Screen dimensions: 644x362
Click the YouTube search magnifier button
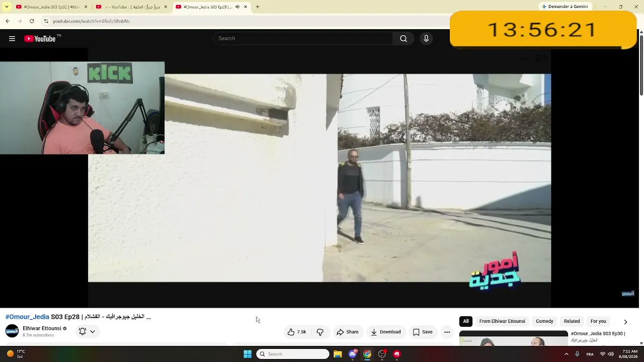[404, 39]
